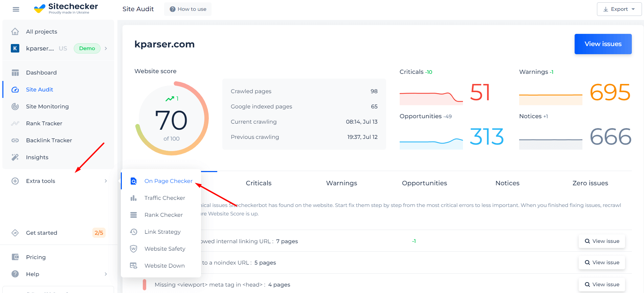Select On Page Checker from the menu
The height and width of the screenshot is (293, 644).
coord(161,181)
